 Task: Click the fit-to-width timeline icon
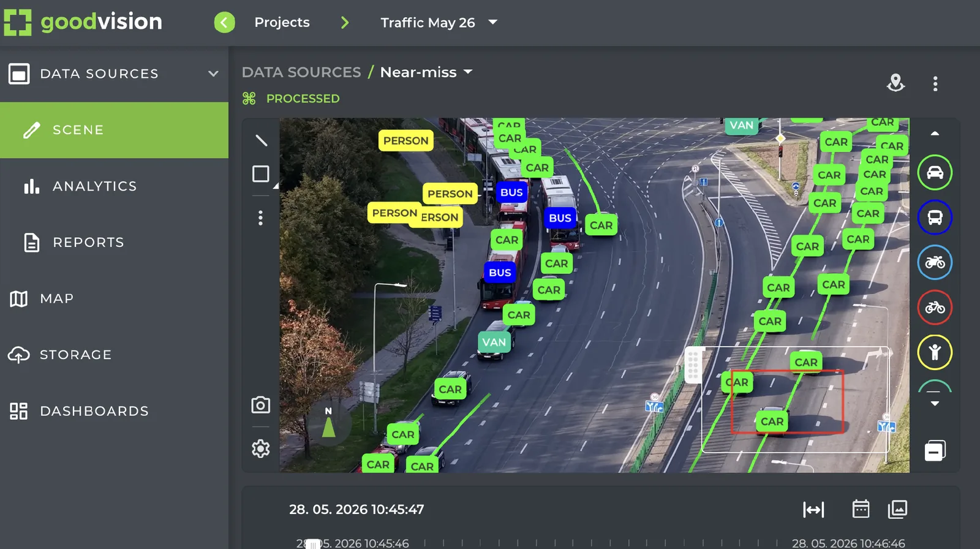click(813, 509)
